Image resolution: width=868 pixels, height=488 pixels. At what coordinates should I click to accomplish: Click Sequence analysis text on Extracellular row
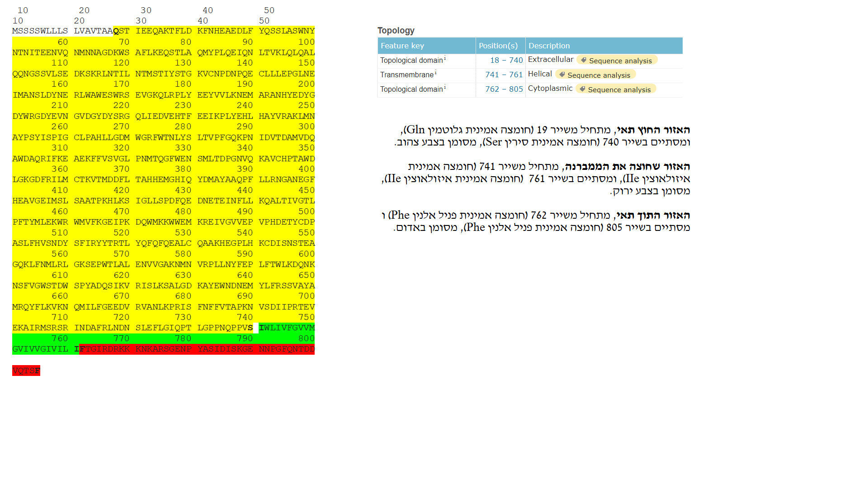620,61
